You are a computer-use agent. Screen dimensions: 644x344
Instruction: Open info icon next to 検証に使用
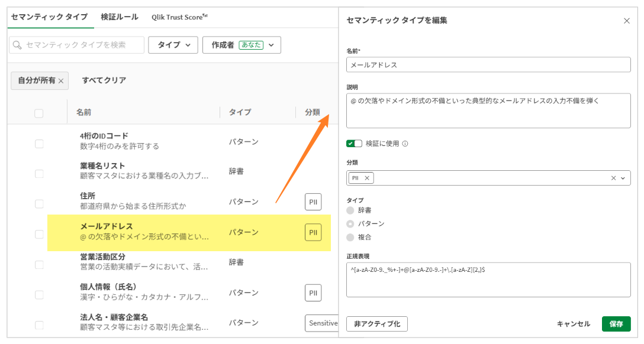tap(405, 144)
